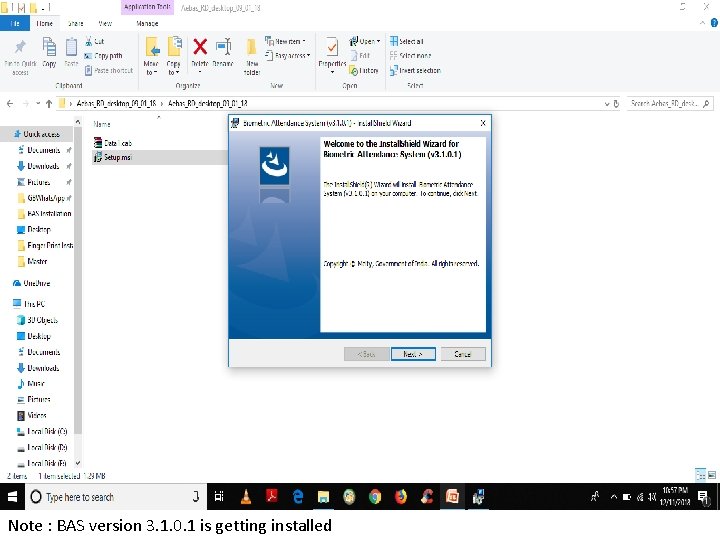Select the Data1.cab file
This screenshot has height=540, width=720.
[x=112, y=143]
